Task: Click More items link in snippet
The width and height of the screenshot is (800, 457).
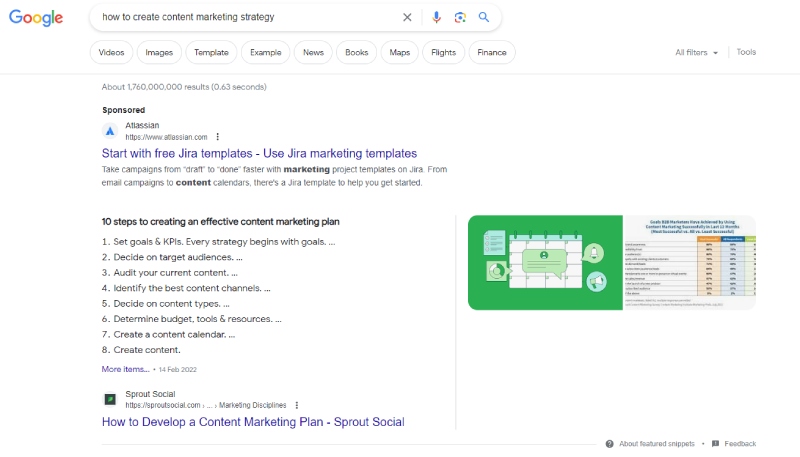Action: pyautogui.click(x=126, y=369)
